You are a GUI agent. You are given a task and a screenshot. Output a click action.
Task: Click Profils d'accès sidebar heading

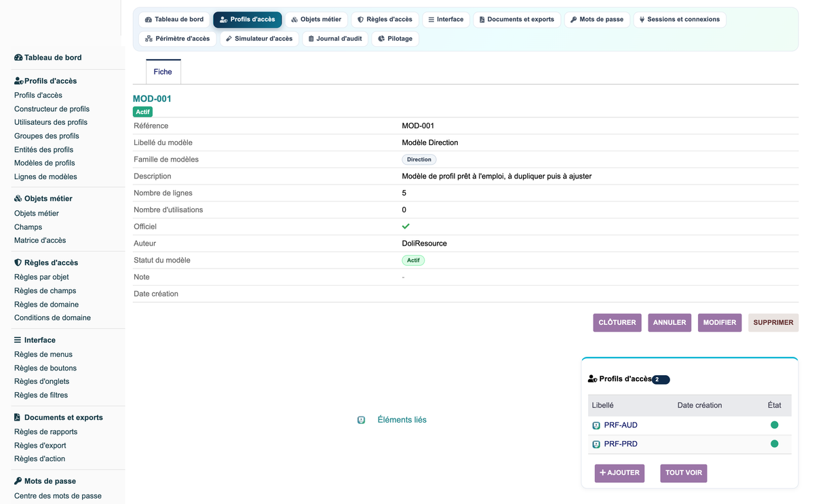coord(45,81)
